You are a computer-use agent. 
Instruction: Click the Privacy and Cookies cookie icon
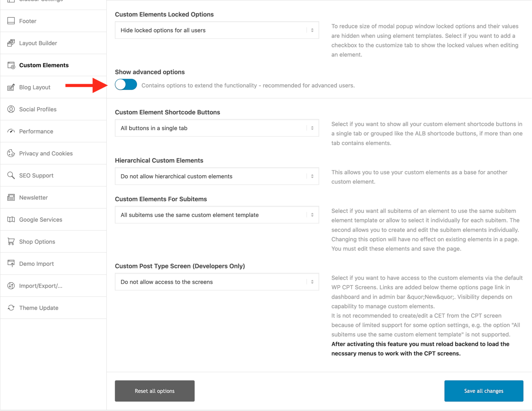11,153
